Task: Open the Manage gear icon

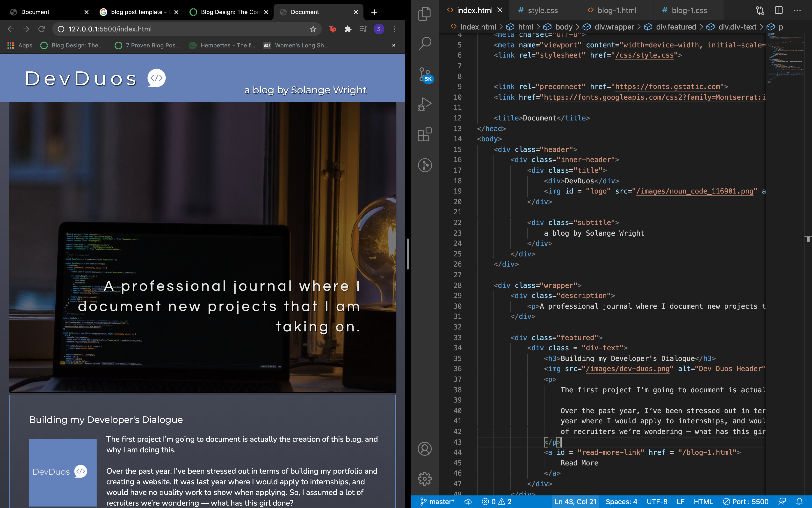Action: click(425, 478)
